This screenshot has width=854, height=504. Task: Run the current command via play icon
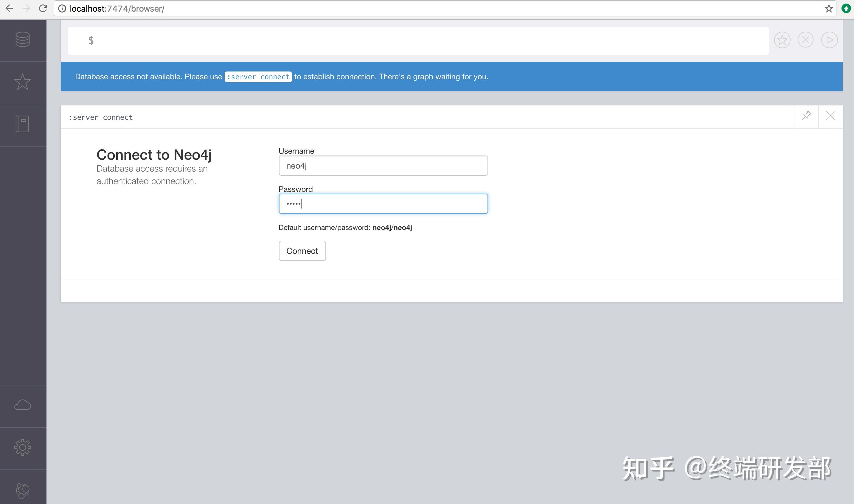pos(829,40)
